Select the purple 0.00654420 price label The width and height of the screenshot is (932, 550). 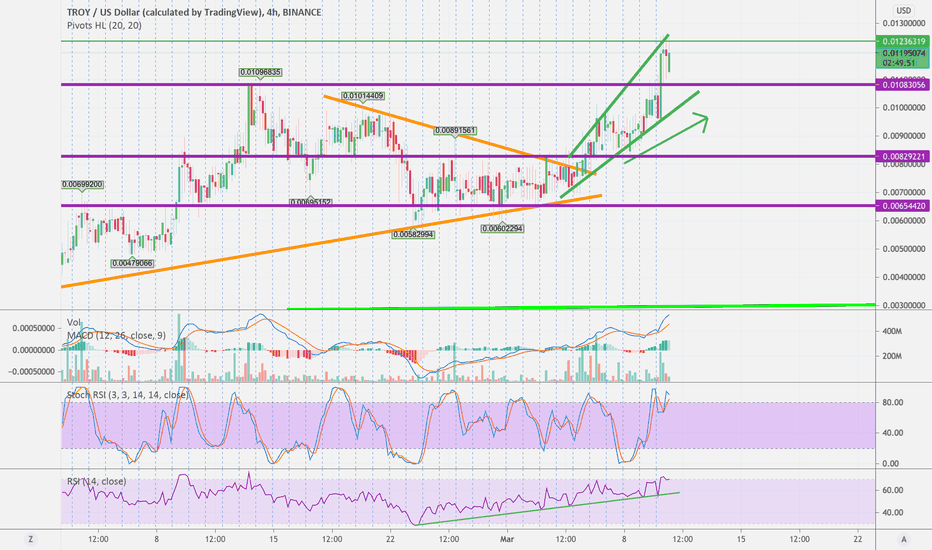[903, 206]
